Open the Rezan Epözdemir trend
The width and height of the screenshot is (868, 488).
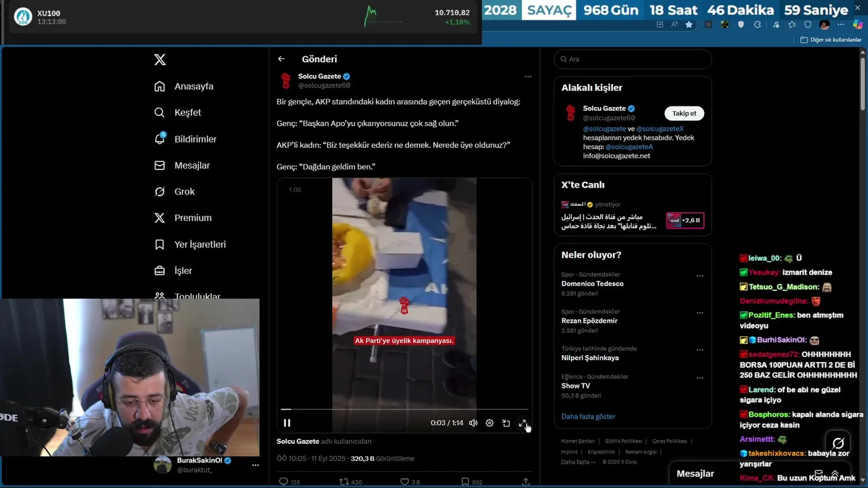589,321
